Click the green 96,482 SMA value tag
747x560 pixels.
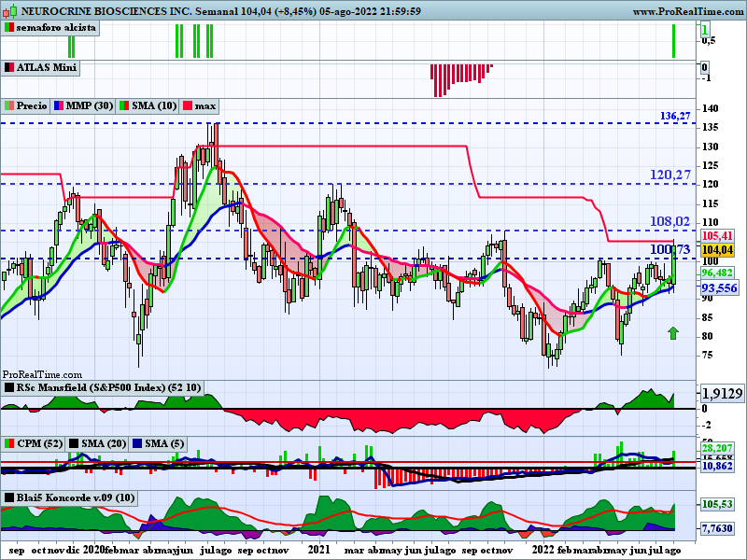pos(717,273)
